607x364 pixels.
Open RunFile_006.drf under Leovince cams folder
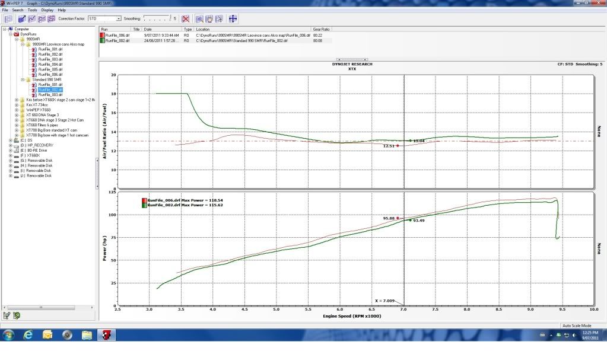50,74
